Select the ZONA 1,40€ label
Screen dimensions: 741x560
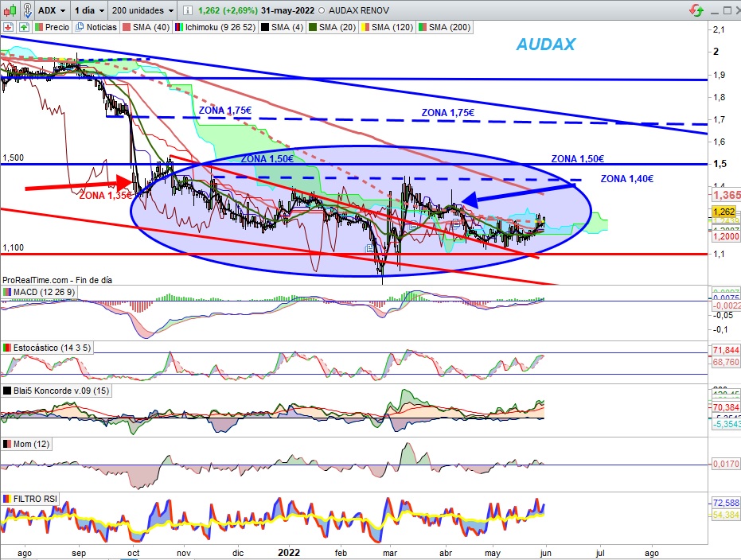point(627,179)
